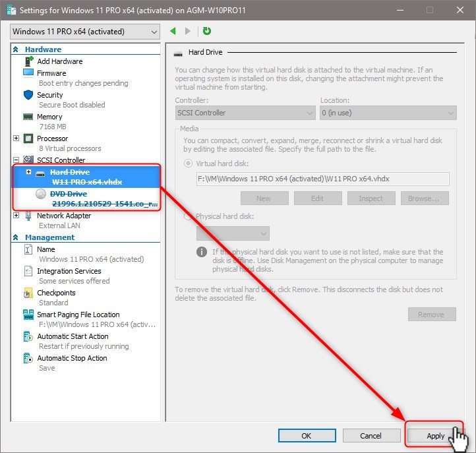Click the settings window title bar icon

11,11
